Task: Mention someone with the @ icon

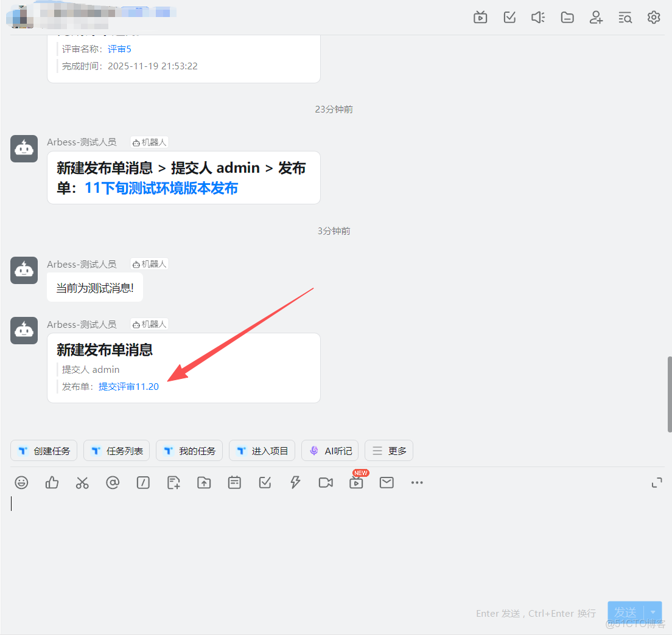Action: (113, 482)
